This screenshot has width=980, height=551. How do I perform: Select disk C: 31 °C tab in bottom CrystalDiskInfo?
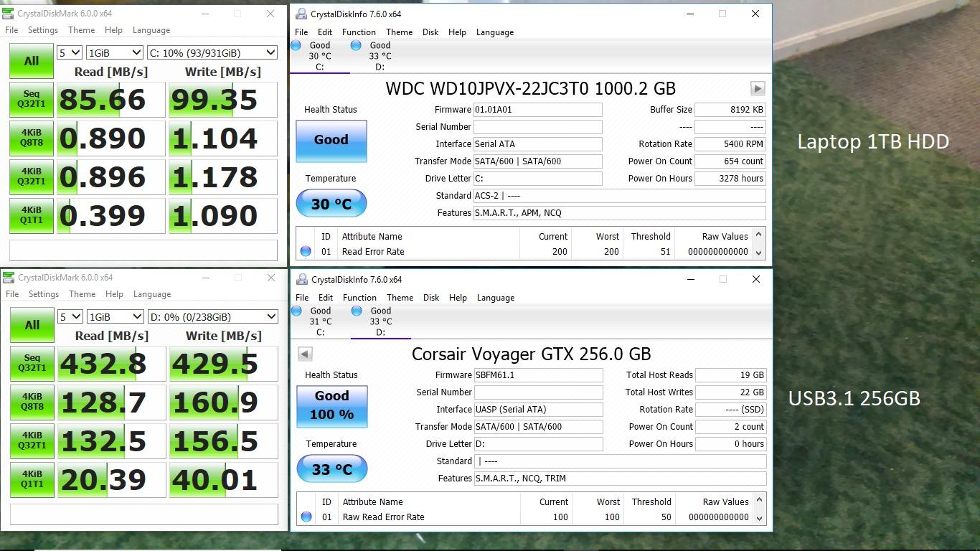click(320, 321)
